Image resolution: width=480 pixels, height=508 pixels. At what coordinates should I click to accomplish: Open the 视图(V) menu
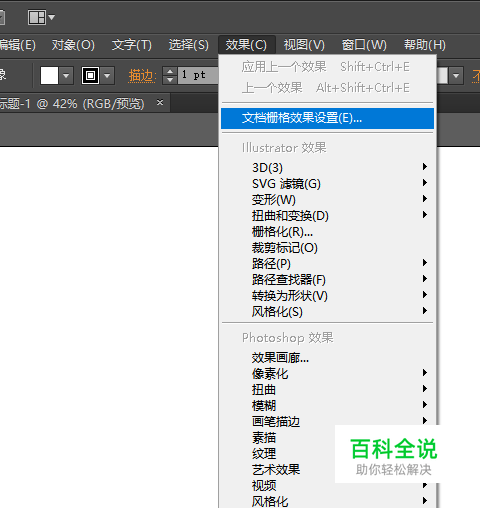pos(304,45)
